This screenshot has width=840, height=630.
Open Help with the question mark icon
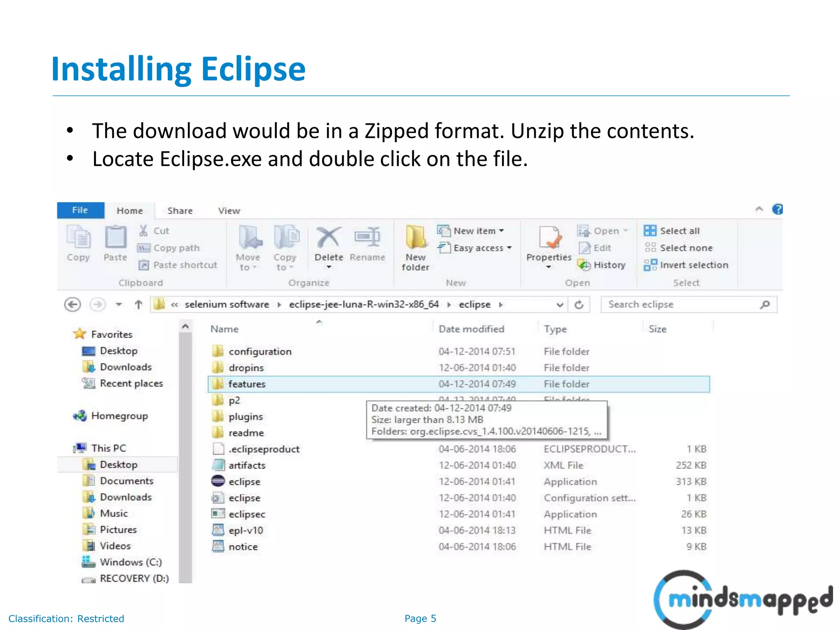tap(777, 210)
